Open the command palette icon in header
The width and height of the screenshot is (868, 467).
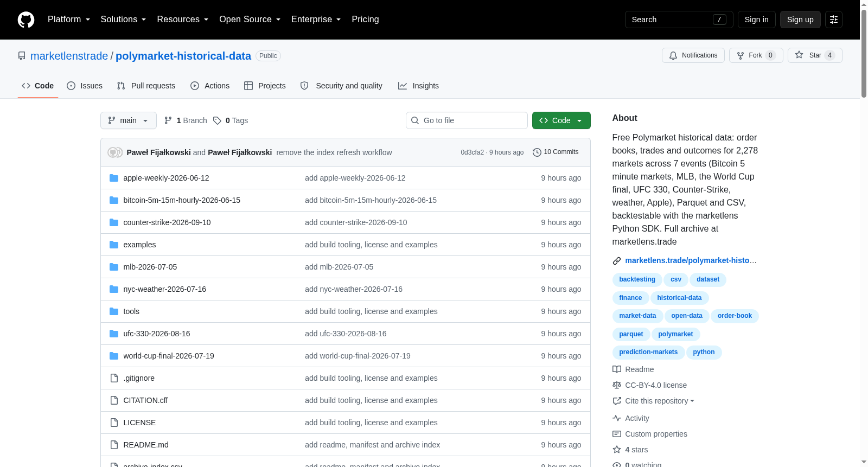[x=834, y=20]
